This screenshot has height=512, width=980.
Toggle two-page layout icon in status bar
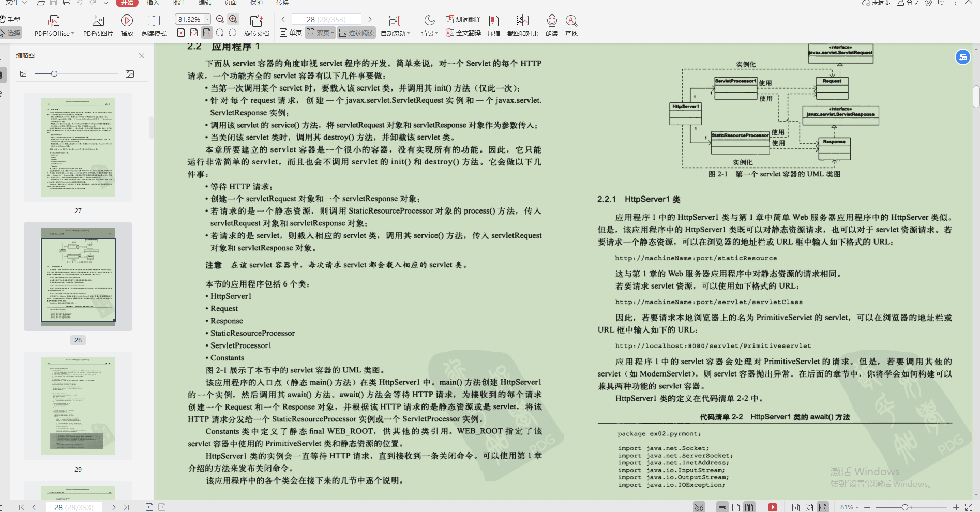coord(749,507)
